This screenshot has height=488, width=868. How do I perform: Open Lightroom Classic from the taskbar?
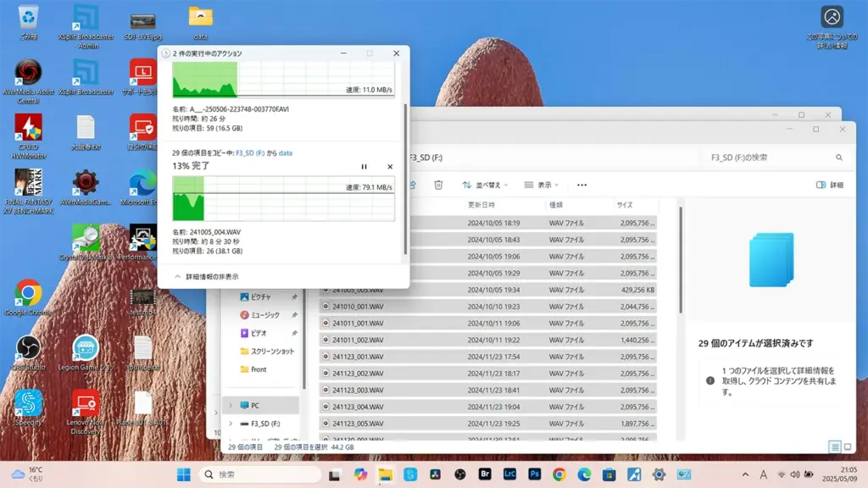point(509,474)
